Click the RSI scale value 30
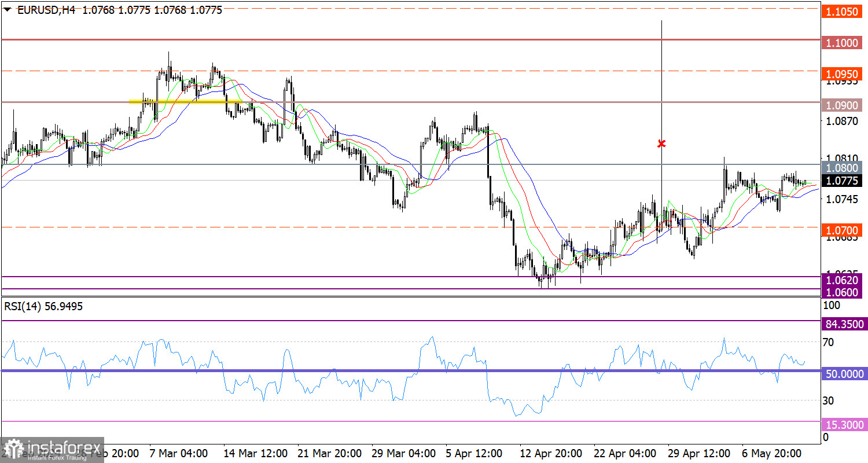 pos(829,400)
